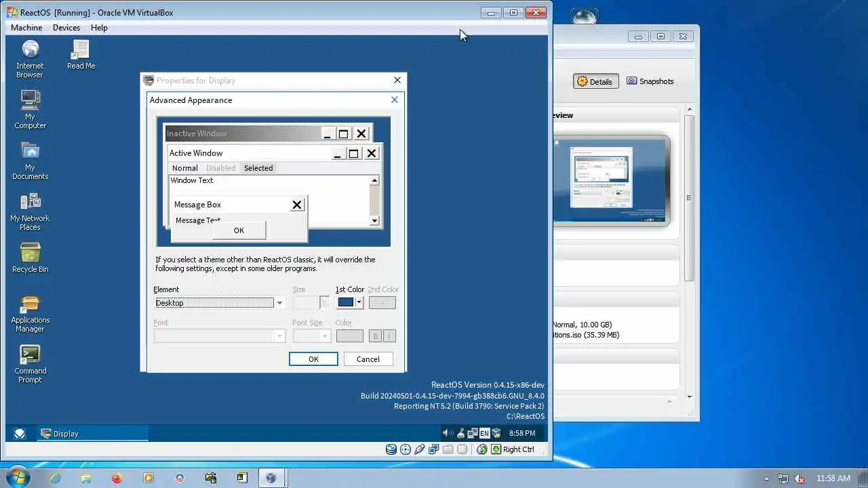Click the Windows 7 Start orb

17,477
